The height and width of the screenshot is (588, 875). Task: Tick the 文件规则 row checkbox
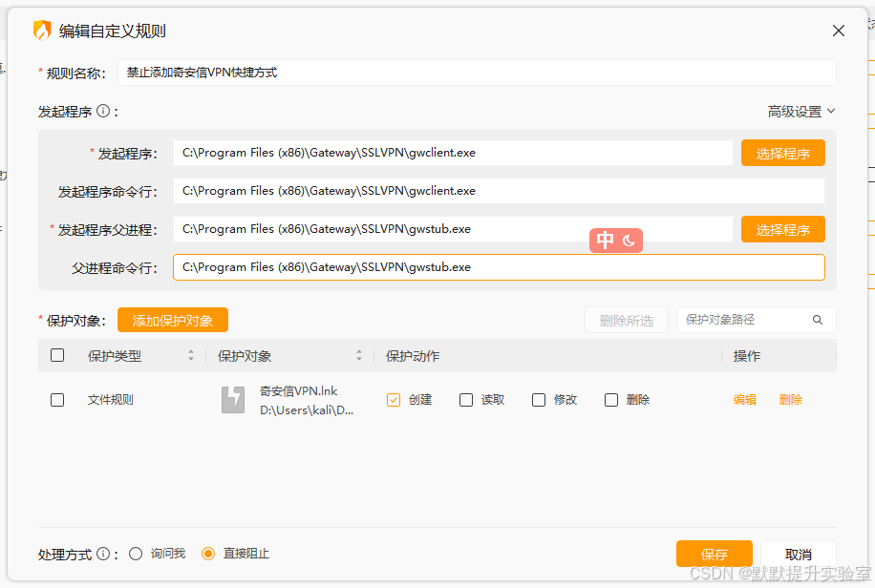tap(57, 400)
